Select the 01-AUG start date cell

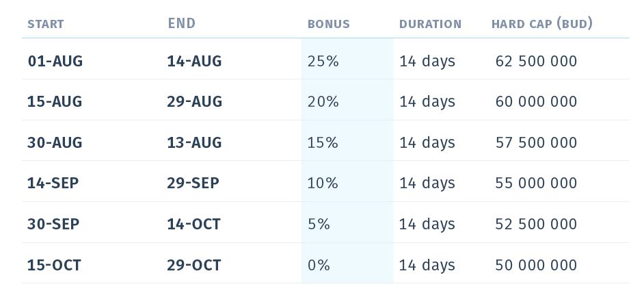55,61
